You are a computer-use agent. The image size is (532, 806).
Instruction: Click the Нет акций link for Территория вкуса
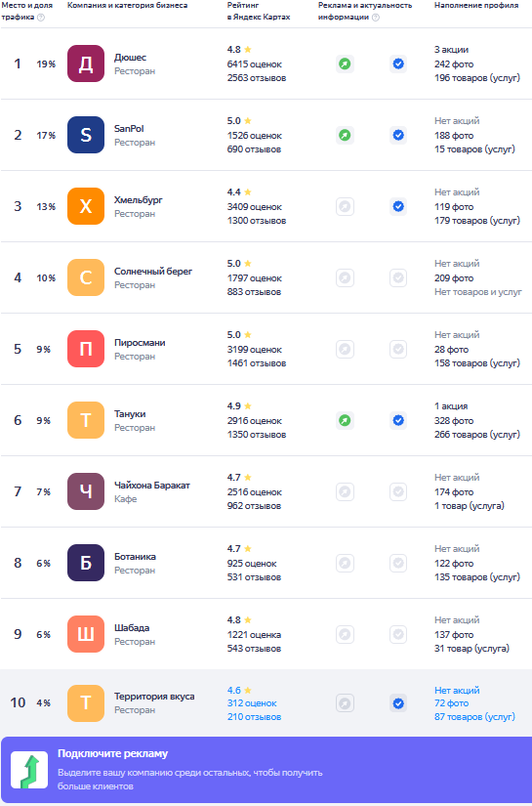point(457,691)
